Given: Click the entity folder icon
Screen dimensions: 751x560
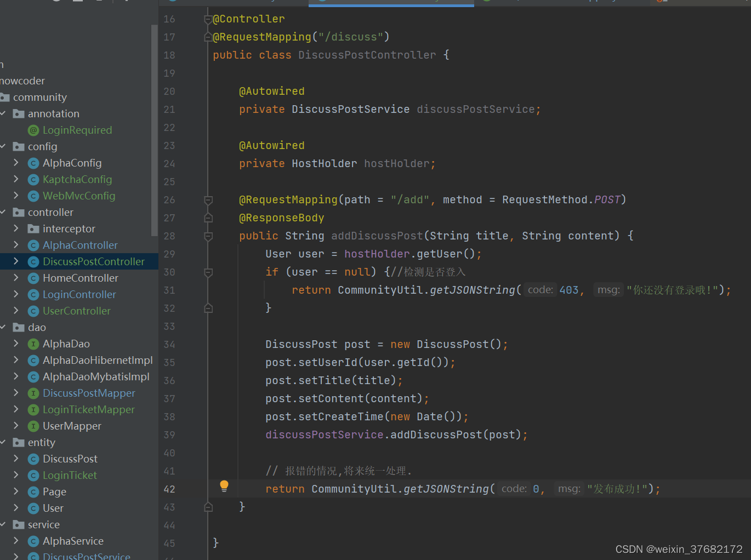Looking at the screenshot, I should tap(19, 442).
